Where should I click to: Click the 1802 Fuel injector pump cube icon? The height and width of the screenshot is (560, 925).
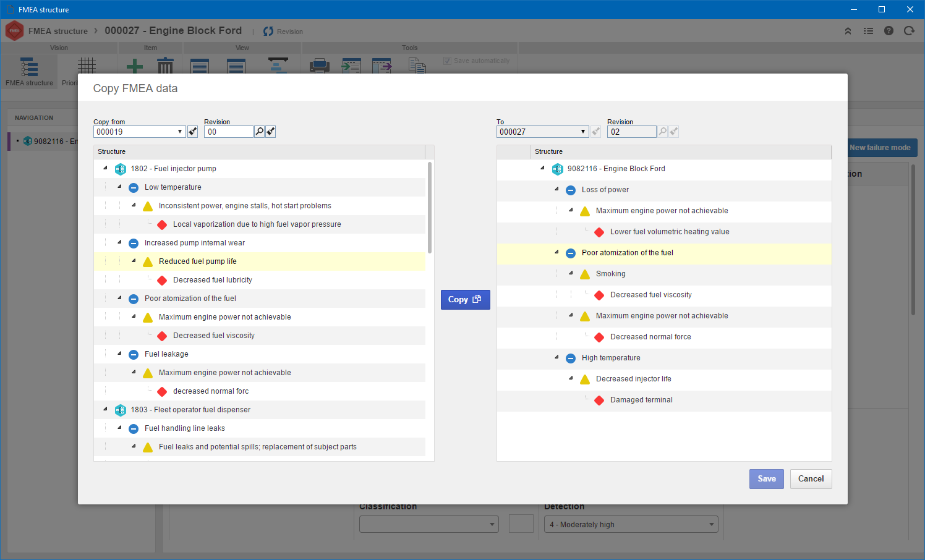tap(121, 169)
